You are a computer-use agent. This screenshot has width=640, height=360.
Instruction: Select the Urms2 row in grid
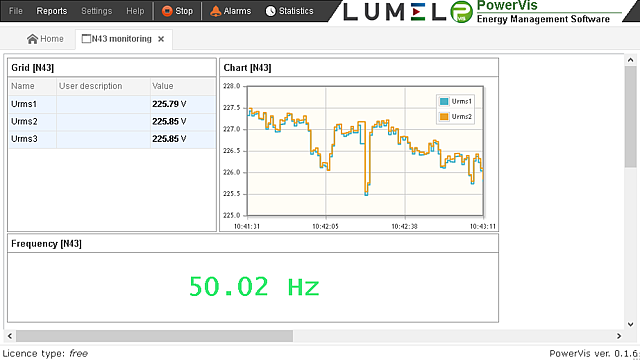pos(112,122)
